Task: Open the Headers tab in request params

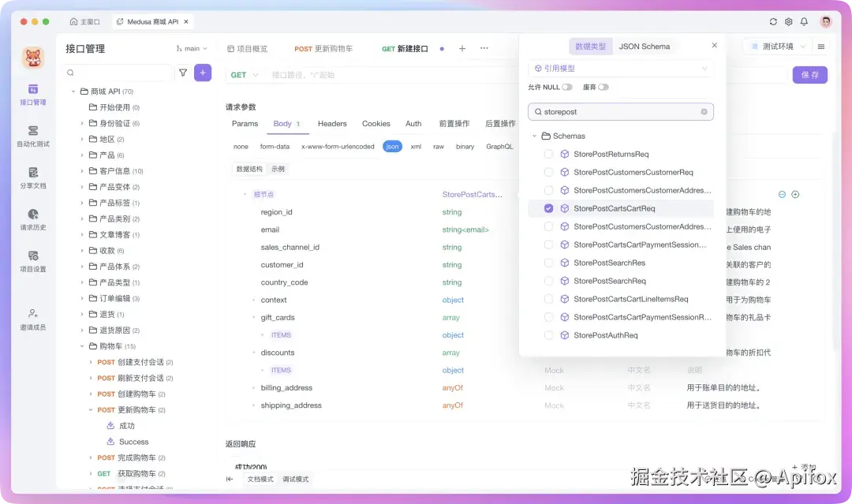Action: pos(331,123)
